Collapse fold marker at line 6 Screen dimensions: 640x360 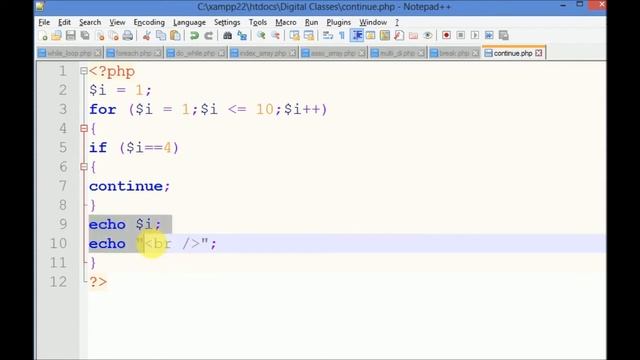tap(84, 167)
